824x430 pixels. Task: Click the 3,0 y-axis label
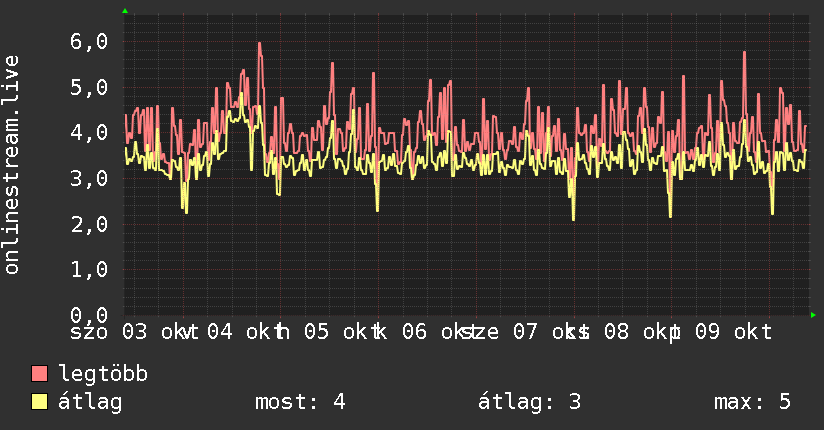(89, 178)
